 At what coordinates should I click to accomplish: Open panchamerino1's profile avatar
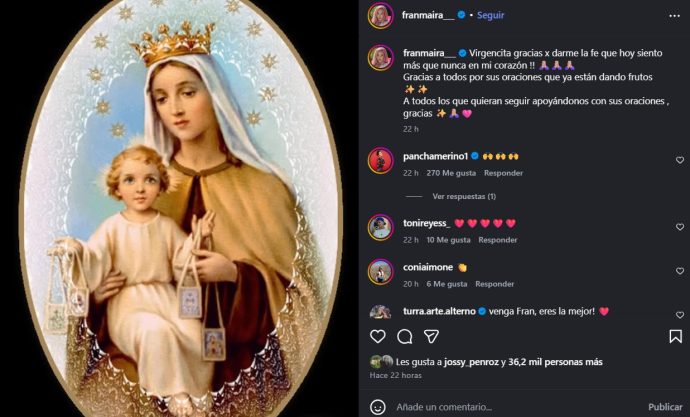tap(380, 160)
